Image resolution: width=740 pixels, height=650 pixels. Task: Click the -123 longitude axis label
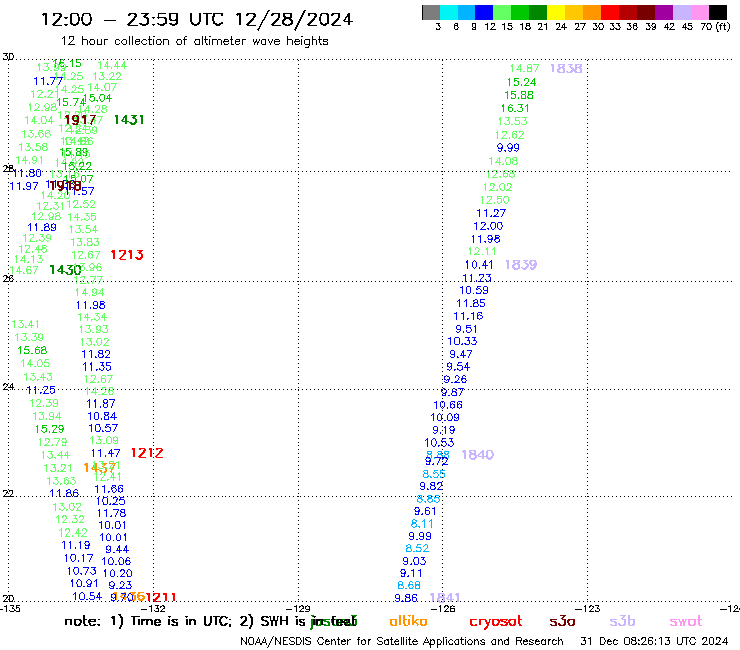(x=588, y=608)
